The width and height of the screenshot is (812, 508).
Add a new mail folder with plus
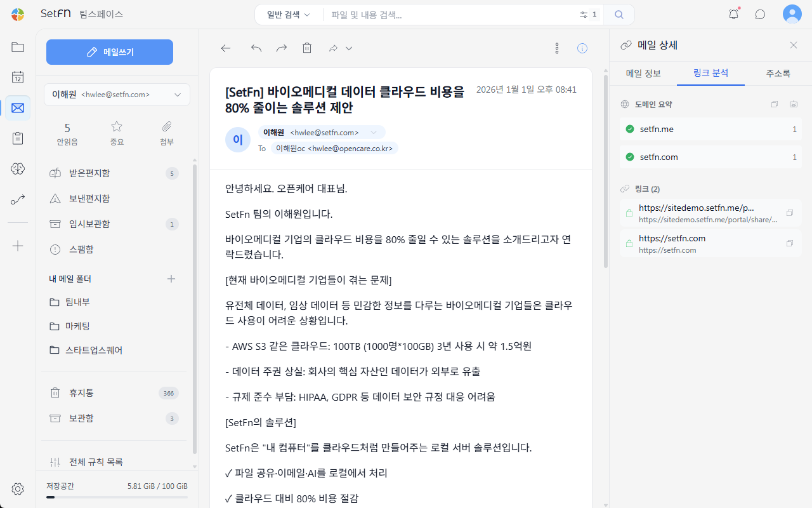[171, 279]
